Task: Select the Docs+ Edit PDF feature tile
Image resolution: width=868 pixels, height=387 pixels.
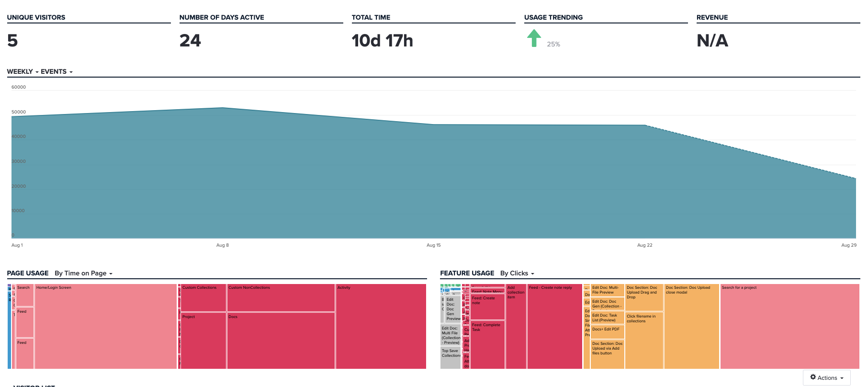Action: (x=607, y=332)
